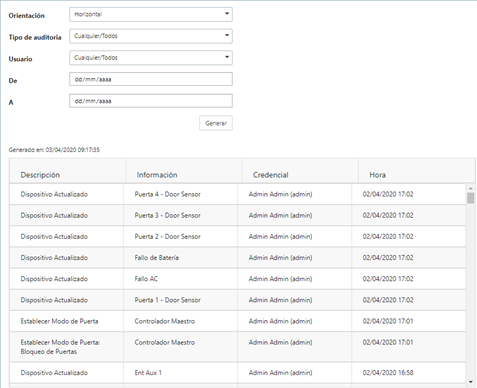Click the Hora column header

click(377, 175)
